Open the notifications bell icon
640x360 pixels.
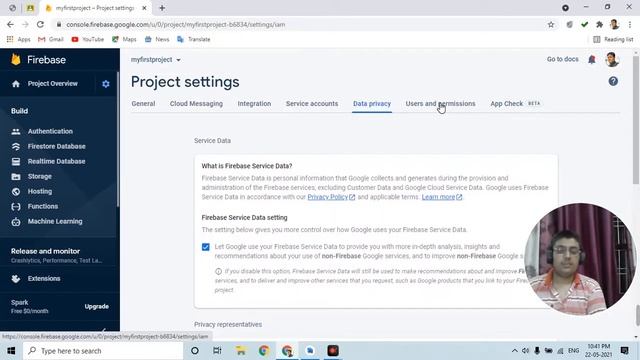[x=592, y=60]
